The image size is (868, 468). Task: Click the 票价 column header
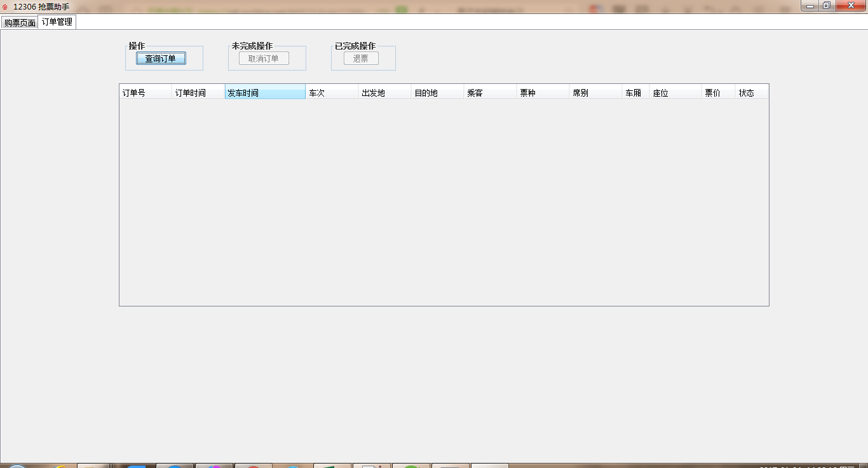(x=719, y=93)
